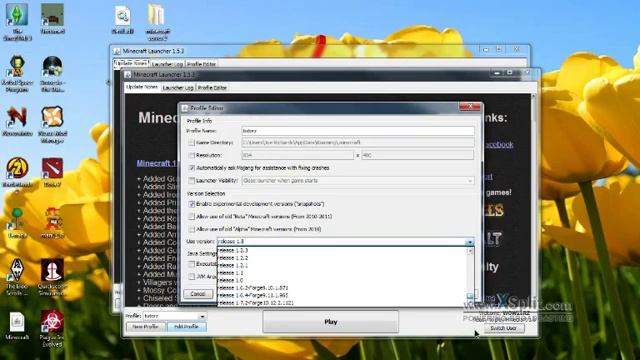
Task: Open the facebook link in update notes
Action: [x=499, y=144]
